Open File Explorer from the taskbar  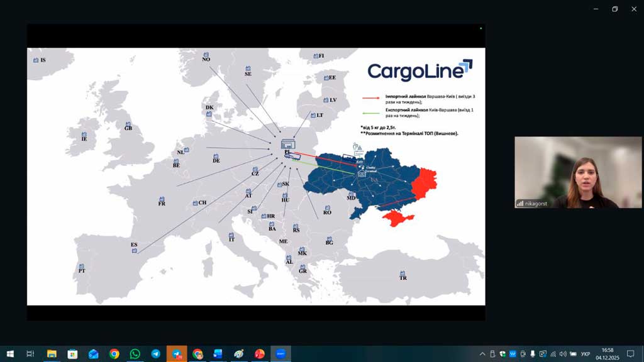tap(52, 354)
